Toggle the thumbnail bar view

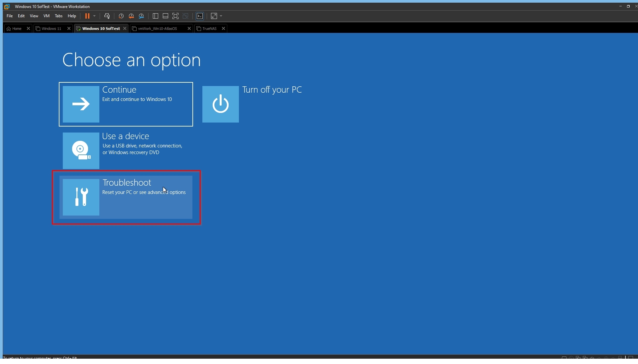165,16
